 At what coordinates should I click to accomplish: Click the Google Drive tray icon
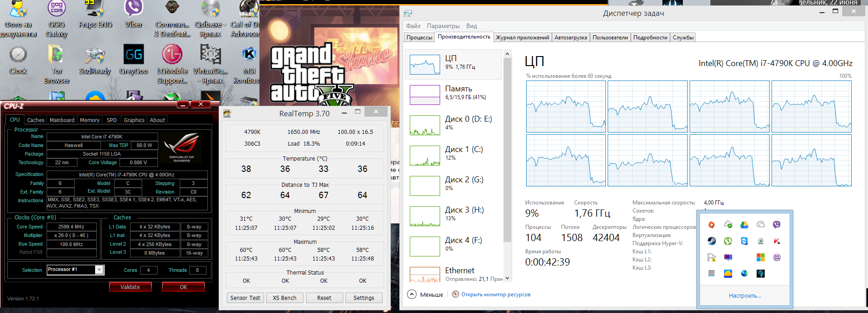(x=744, y=225)
